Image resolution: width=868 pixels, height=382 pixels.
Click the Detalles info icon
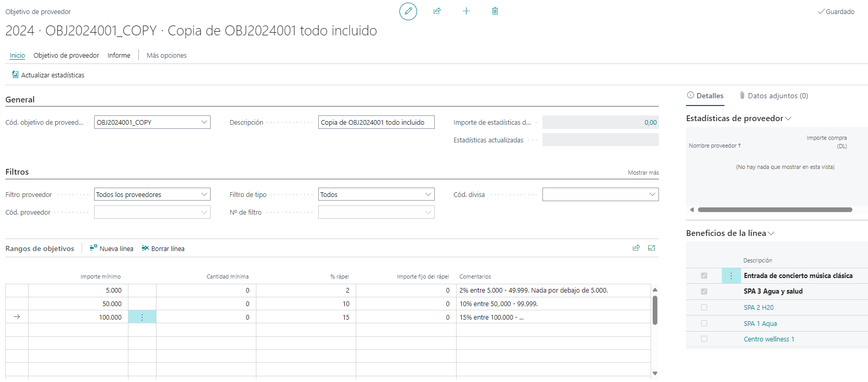coord(691,95)
